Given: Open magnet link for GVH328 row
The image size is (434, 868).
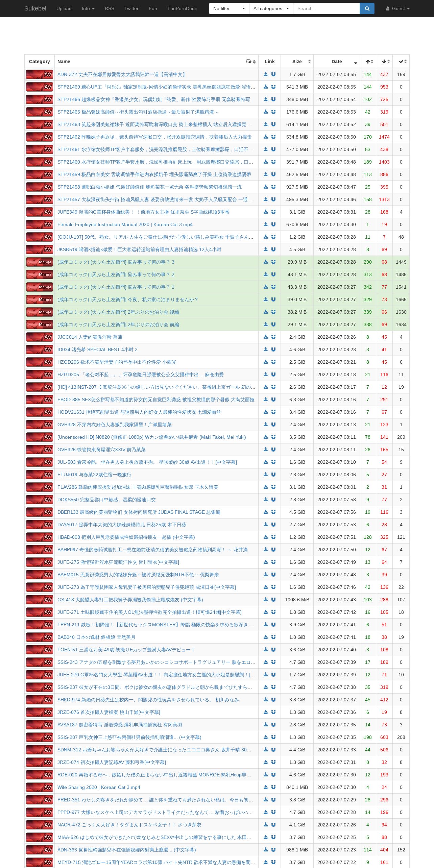Looking at the screenshot, I should 273,425.
